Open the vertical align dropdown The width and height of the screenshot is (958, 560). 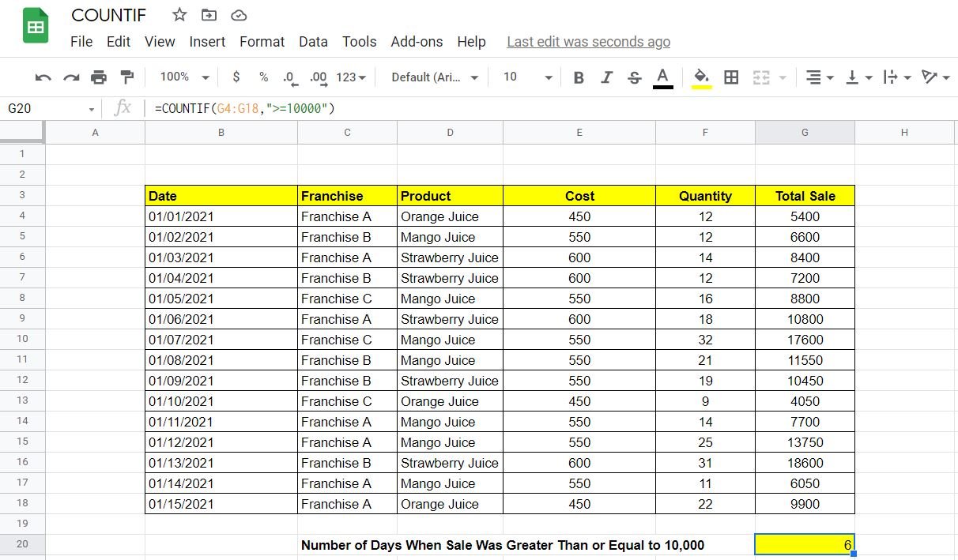point(858,77)
